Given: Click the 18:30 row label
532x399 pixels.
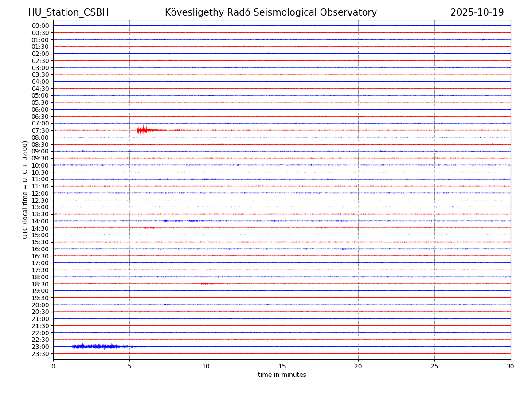Looking at the screenshot, I should (40, 284).
